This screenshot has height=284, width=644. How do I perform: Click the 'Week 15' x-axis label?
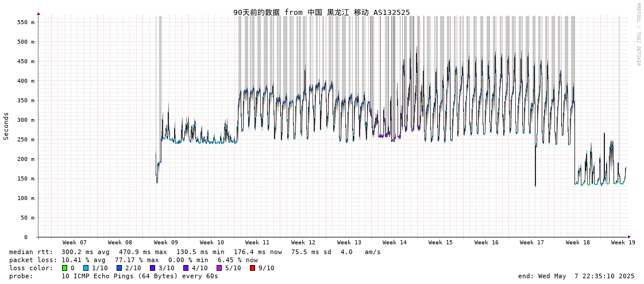[x=441, y=243]
